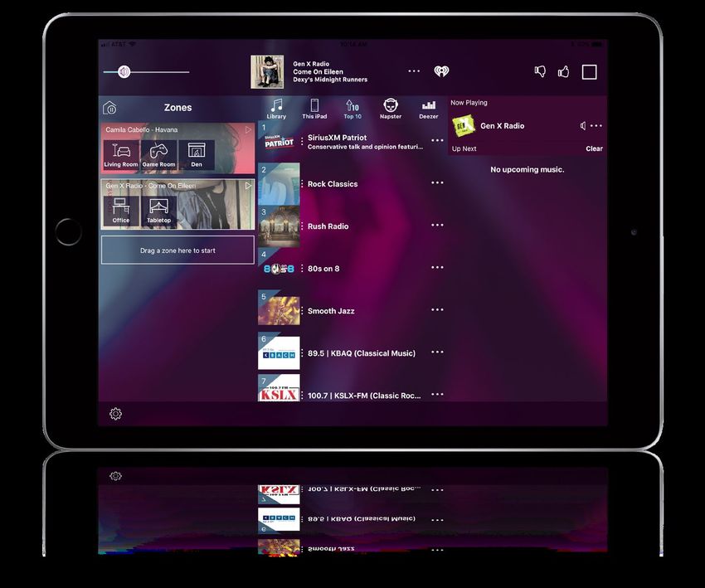The height and width of the screenshot is (588, 705).
Task: Stop playback with the square button
Action: point(589,72)
